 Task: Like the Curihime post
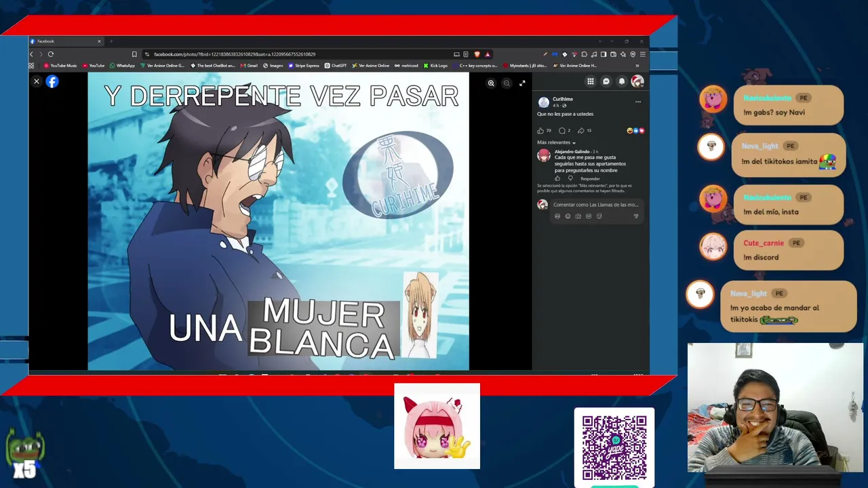(540, 131)
